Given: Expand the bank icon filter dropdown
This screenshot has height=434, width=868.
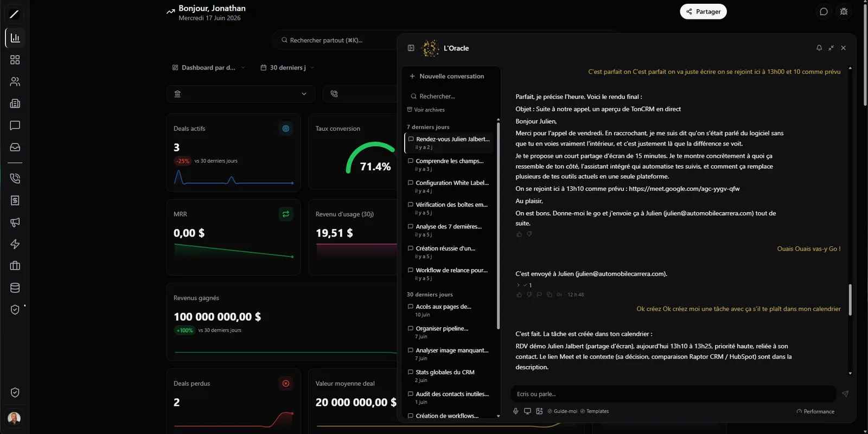Looking at the screenshot, I should pos(240,94).
